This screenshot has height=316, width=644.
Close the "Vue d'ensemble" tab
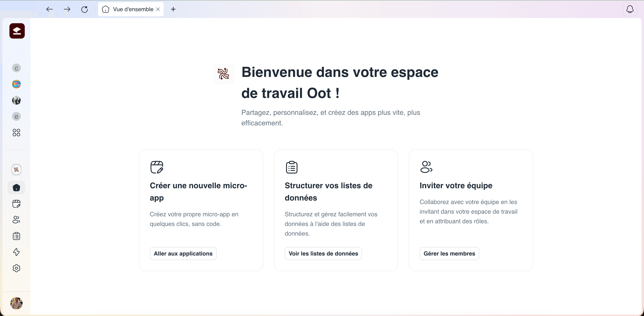158,9
